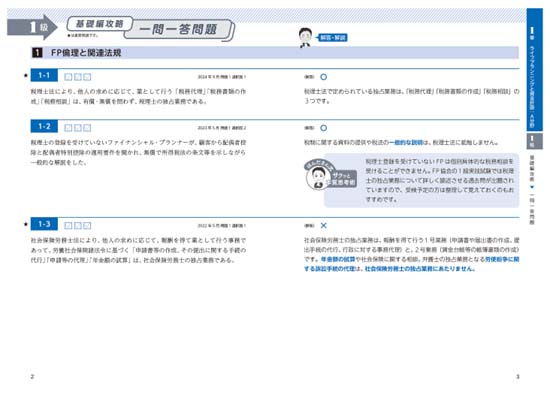Screen dimensions: 550x395
Task: Click the exam source date of question 1-1
Action: click(222, 77)
